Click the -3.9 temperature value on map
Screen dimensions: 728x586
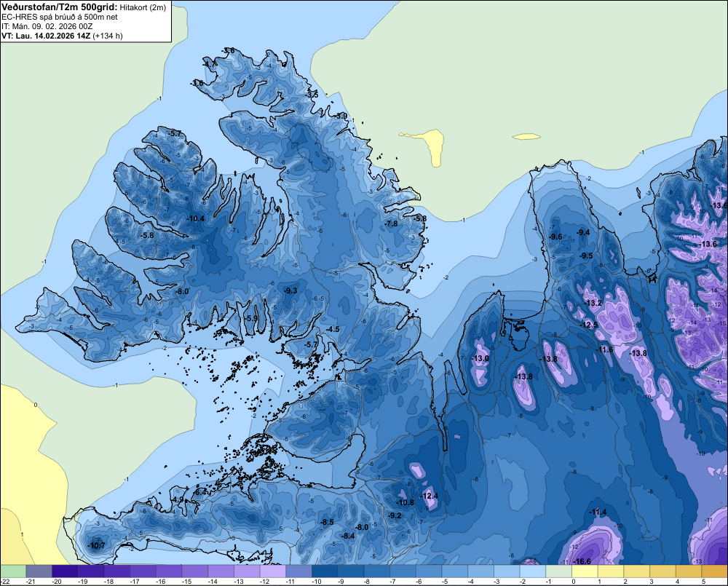[341, 116]
